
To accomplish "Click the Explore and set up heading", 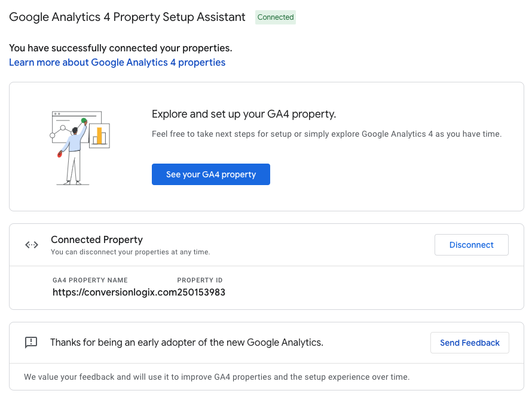I will pos(244,114).
